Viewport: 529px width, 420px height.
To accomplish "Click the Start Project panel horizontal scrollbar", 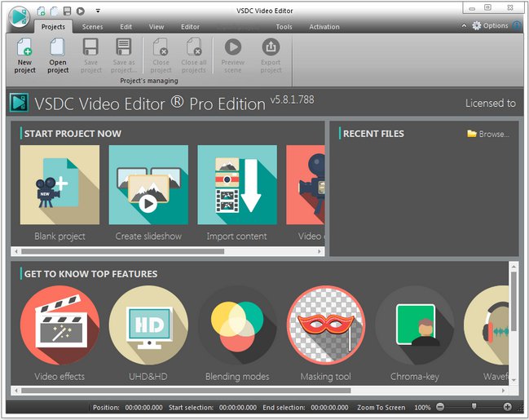I will tap(123, 251).
